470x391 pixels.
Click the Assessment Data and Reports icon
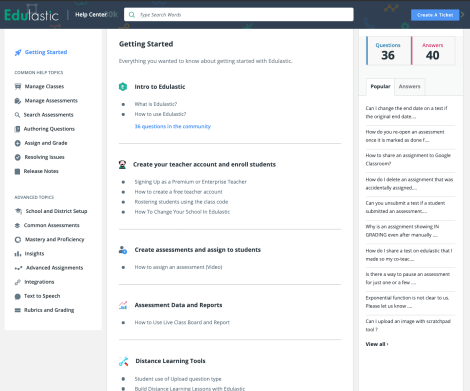[x=123, y=305]
